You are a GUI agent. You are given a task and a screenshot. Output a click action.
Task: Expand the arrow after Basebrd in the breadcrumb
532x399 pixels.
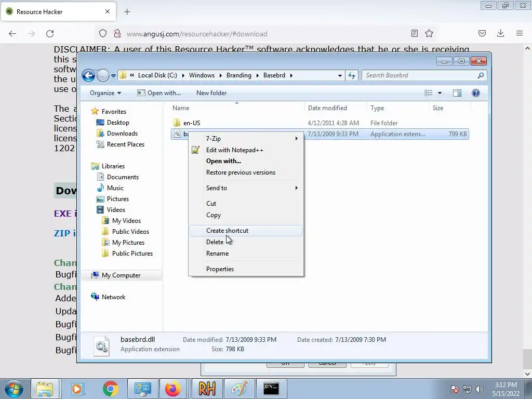coord(291,75)
